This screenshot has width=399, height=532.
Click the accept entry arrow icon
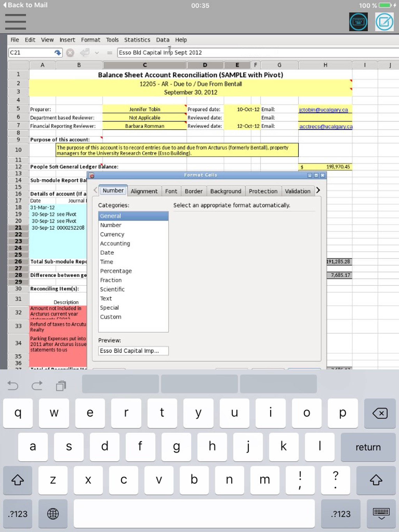pos(85,53)
